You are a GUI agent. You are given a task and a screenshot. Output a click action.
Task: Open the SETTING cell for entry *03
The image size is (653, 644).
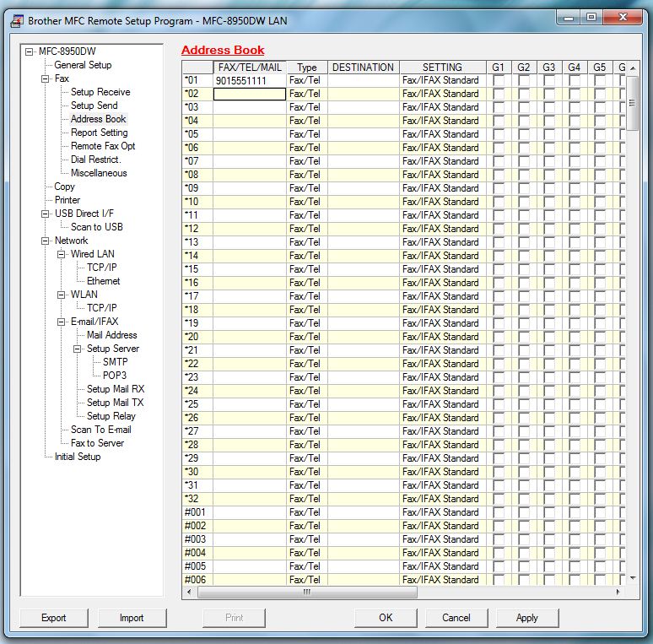[x=442, y=107]
